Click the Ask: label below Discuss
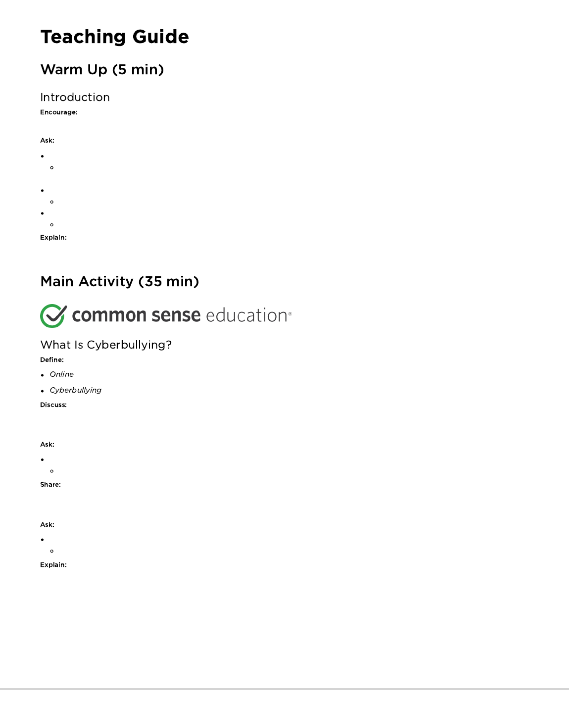The height and width of the screenshot is (714, 588). pos(47,445)
